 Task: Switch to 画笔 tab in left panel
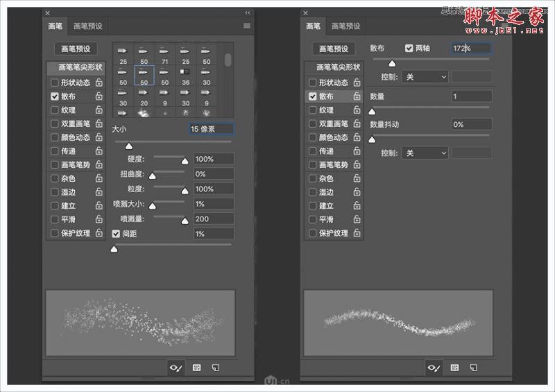(55, 26)
